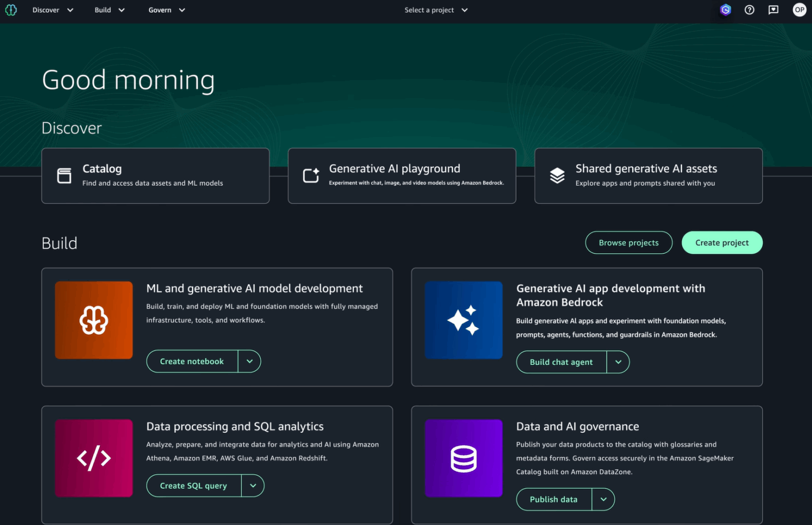Click the Data and AI governance heading
The width and height of the screenshot is (812, 525).
[x=578, y=426]
